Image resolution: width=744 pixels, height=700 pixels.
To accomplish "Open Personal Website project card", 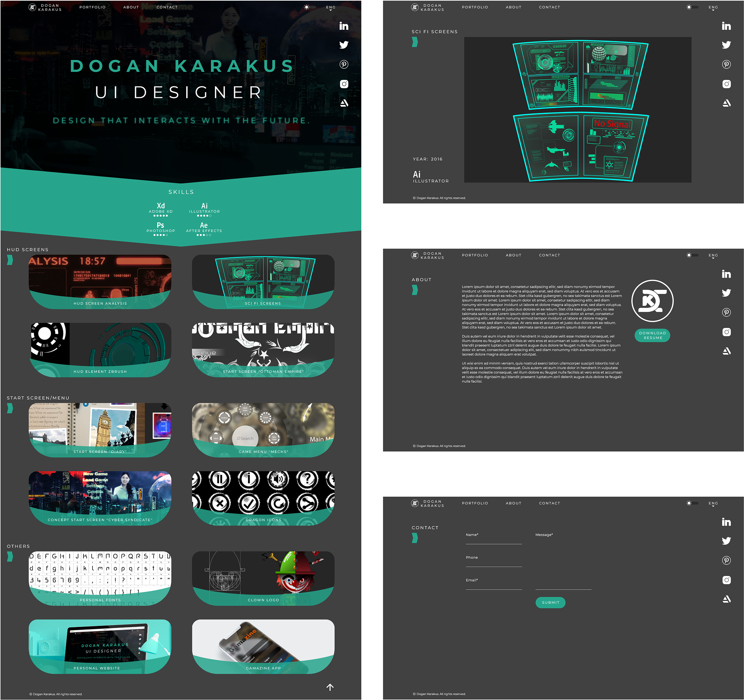I will coord(100,646).
